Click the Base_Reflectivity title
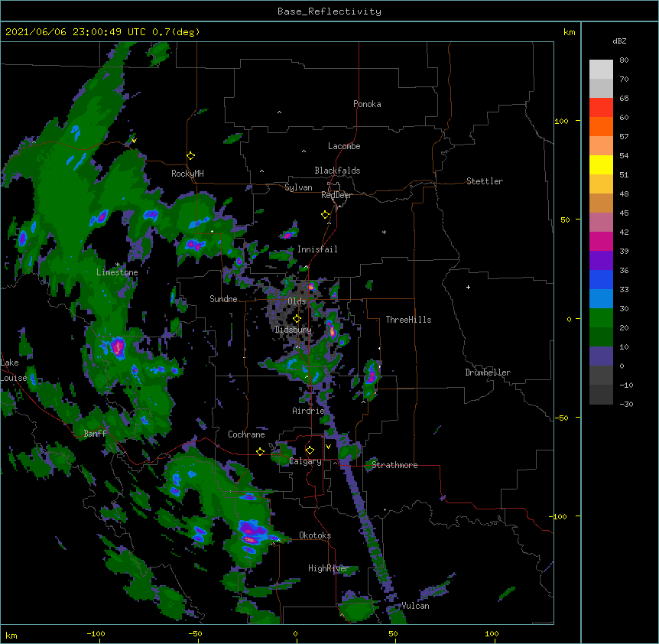Screen dimensions: 659x644 point(329,11)
